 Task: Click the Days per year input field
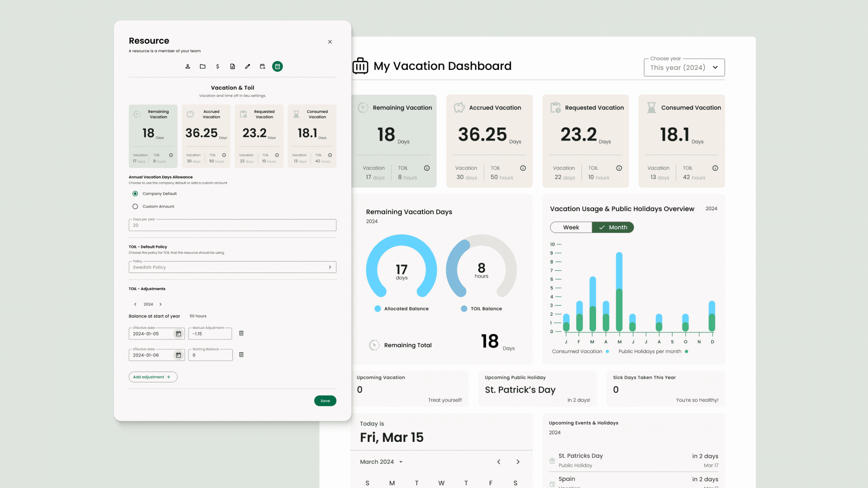pos(232,225)
